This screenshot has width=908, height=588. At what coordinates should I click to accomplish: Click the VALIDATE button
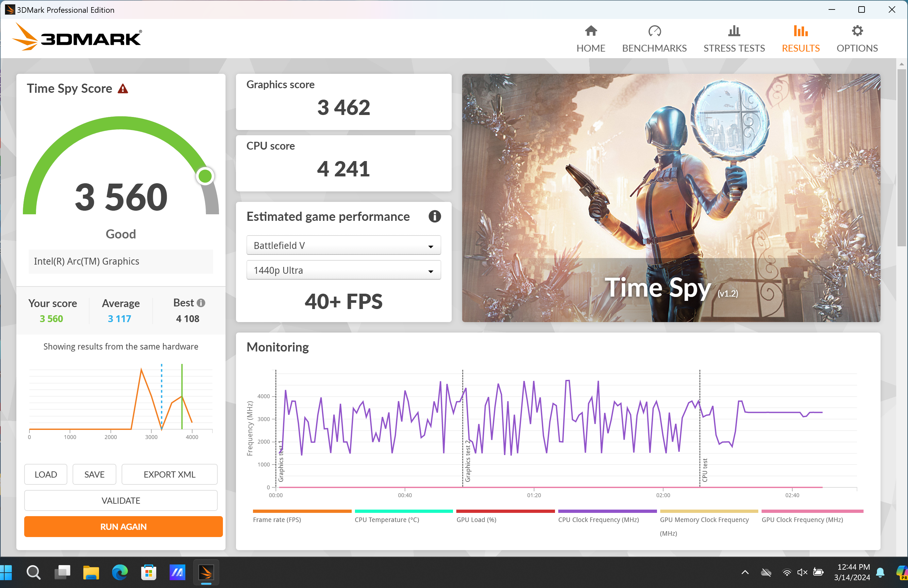coord(121,500)
